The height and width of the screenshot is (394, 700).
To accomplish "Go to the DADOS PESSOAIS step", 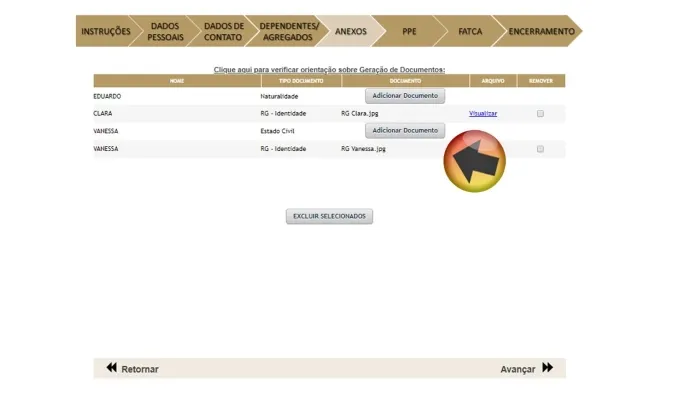I will (165, 31).
